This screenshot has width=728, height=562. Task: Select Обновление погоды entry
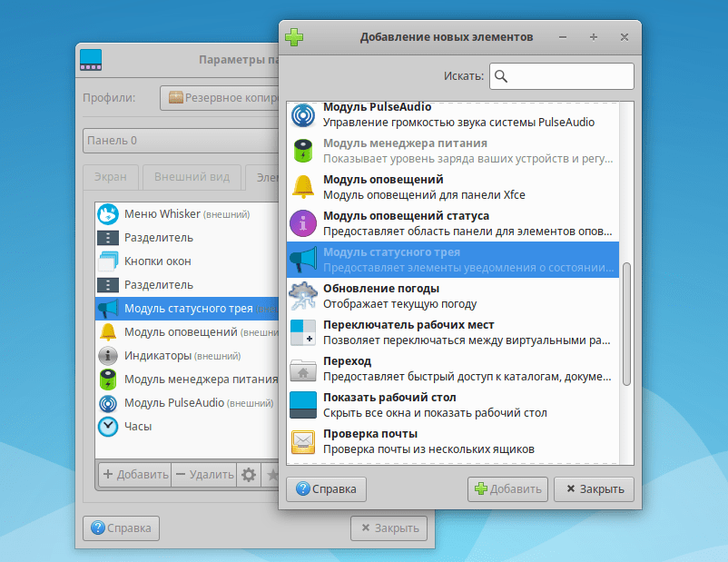pos(453,296)
